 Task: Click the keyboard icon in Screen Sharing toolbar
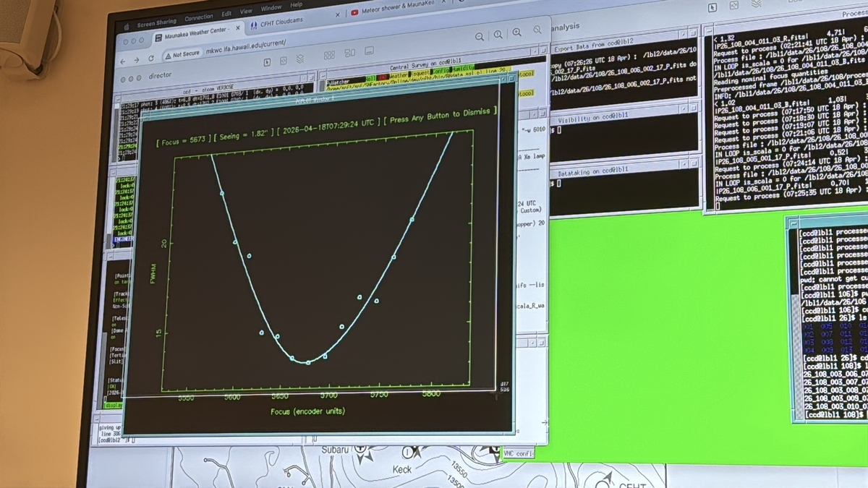coord(370,52)
